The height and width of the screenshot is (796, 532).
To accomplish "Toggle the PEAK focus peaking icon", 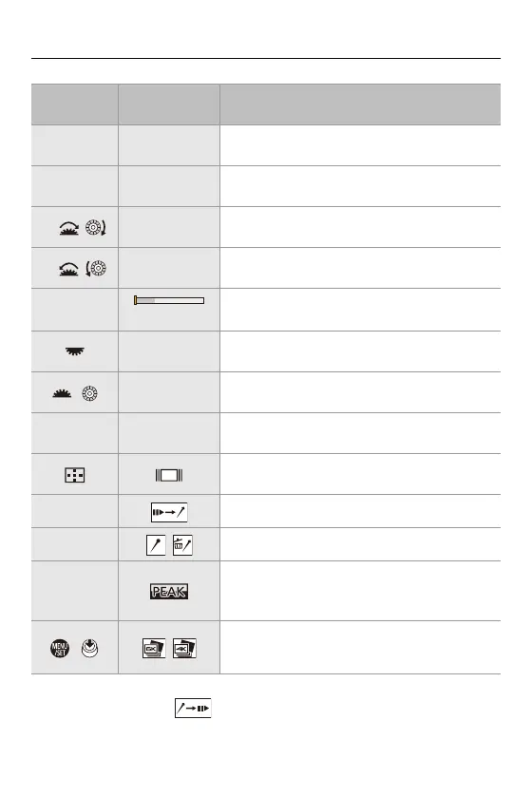I will tap(169, 592).
